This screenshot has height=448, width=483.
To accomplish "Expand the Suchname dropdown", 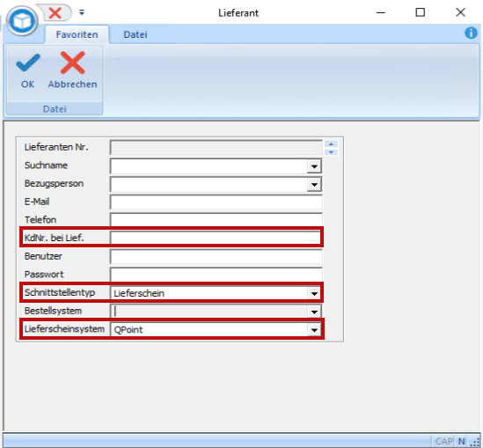I will 314,166.
